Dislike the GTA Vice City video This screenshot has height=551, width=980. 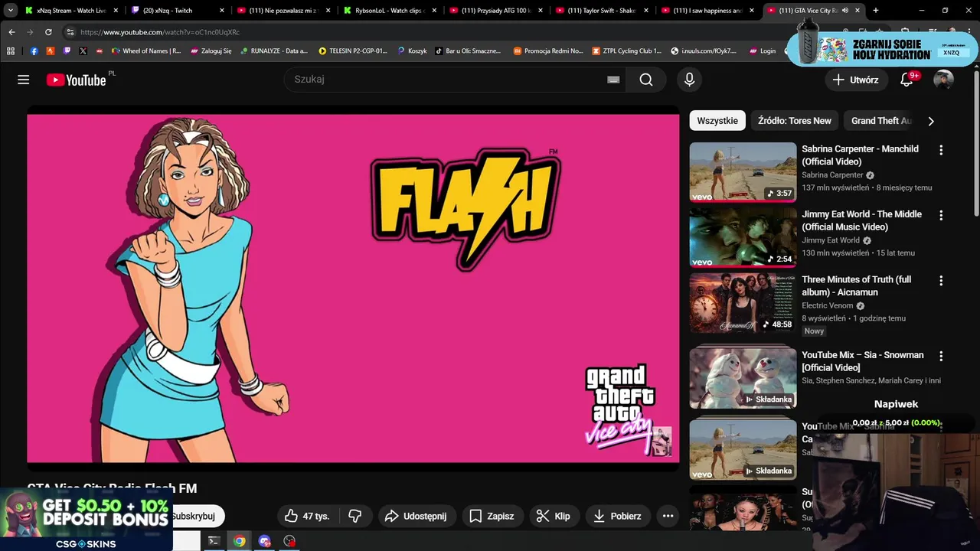355,516
